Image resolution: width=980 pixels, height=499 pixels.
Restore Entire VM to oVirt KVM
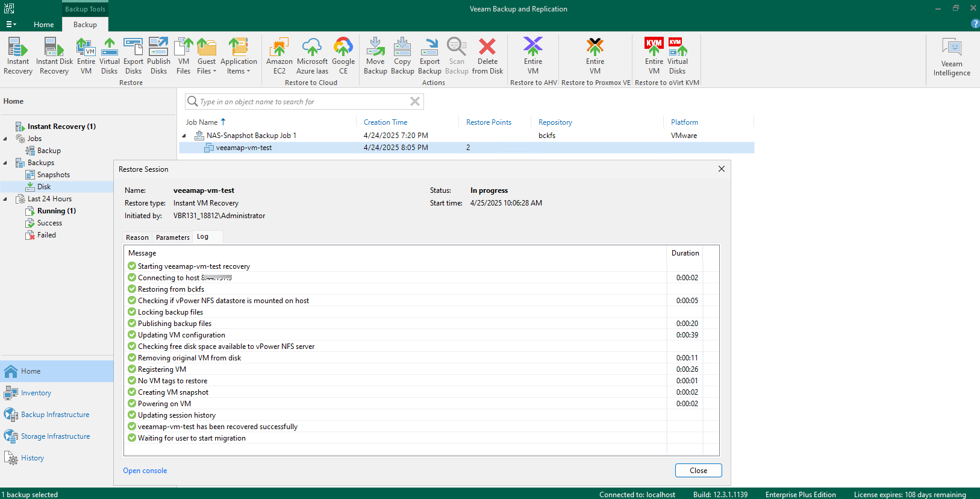654,56
